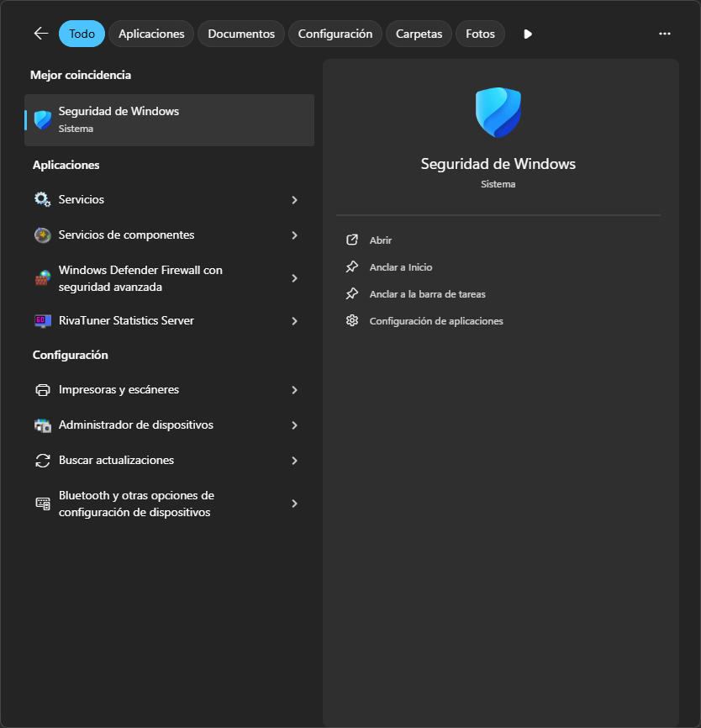Viewport: 701px width, 728px height.
Task: Switch to the Aplicaciones filter tab
Action: [151, 34]
